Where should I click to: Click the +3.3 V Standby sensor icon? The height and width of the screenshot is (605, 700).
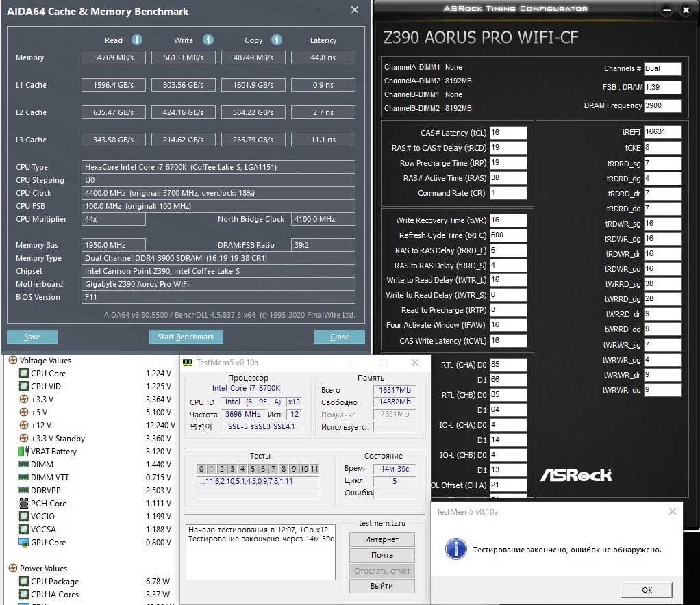[x=24, y=438]
